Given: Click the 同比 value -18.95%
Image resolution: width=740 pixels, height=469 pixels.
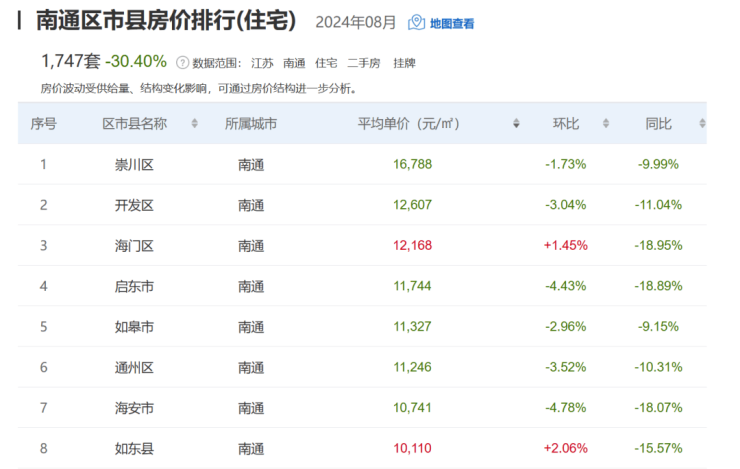Looking at the screenshot, I should 658,245.
